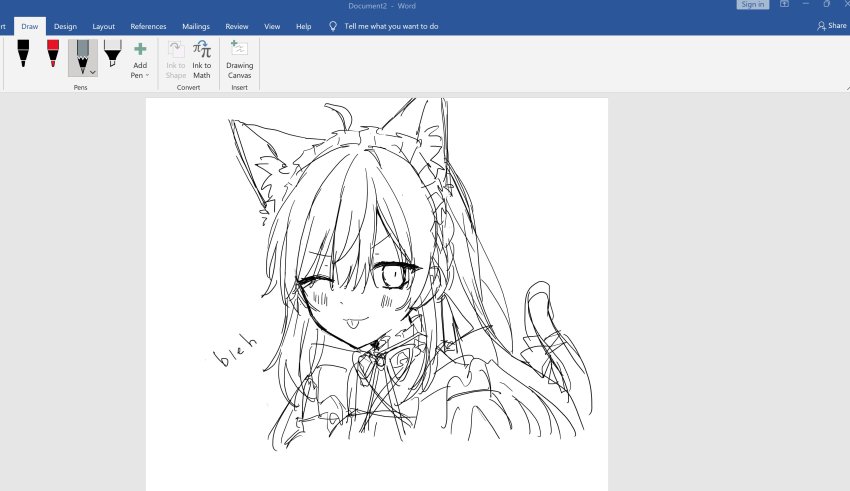Click Ink to Shape
The height and width of the screenshot is (491, 850).
click(176, 60)
